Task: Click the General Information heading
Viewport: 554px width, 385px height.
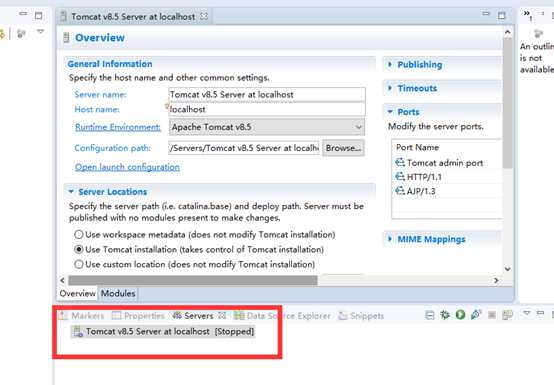Action: [110, 64]
